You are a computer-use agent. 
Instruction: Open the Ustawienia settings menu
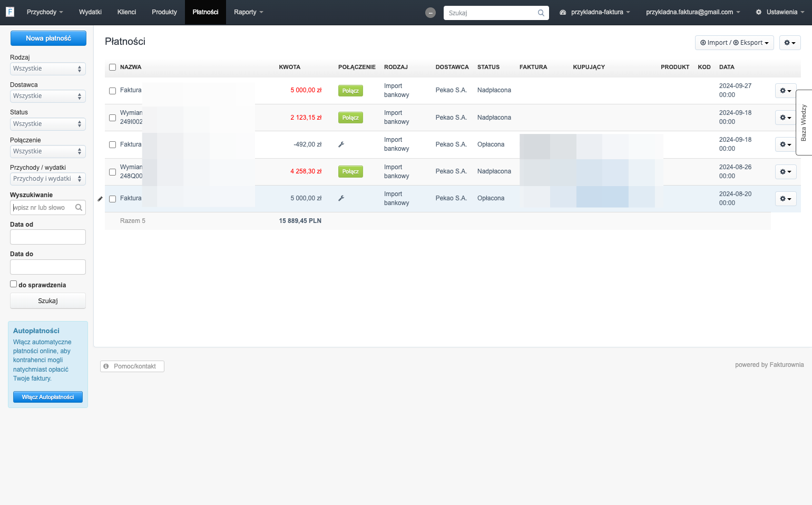pyautogui.click(x=780, y=12)
